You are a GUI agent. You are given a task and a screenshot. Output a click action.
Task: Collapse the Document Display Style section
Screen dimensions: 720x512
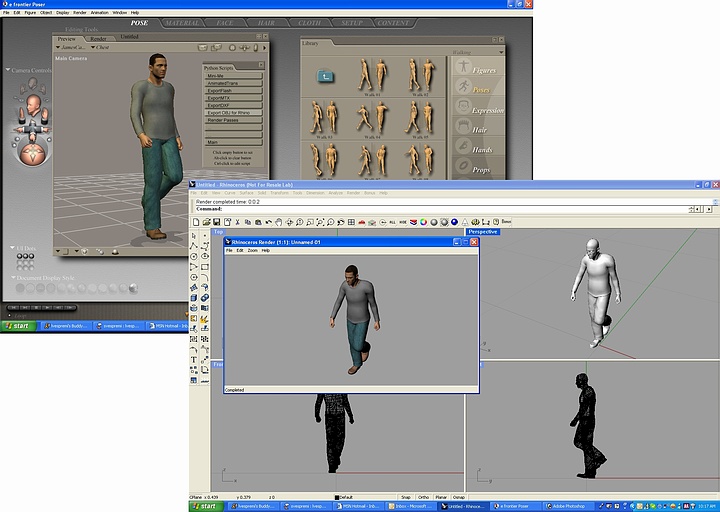tap(14, 278)
